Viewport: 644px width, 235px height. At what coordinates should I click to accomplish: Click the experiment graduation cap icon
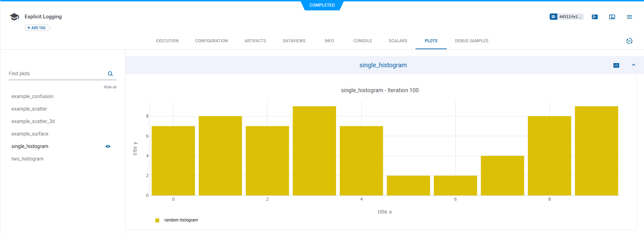(14, 17)
